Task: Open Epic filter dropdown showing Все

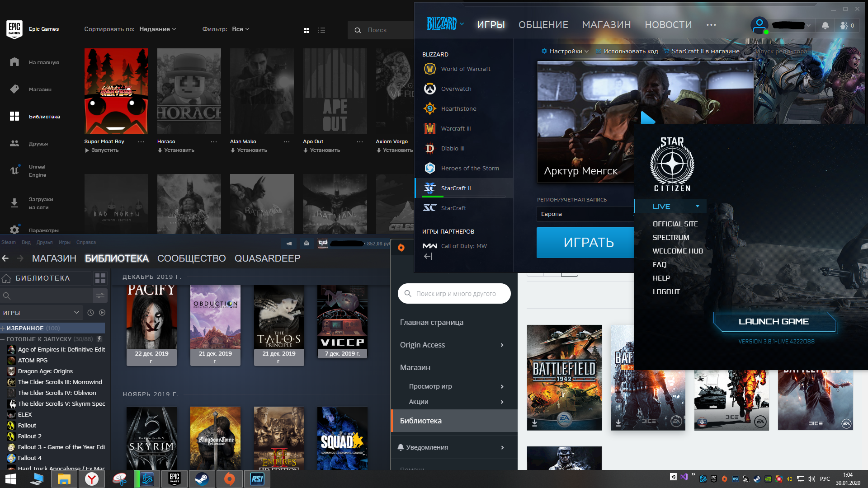Action: coord(241,29)
